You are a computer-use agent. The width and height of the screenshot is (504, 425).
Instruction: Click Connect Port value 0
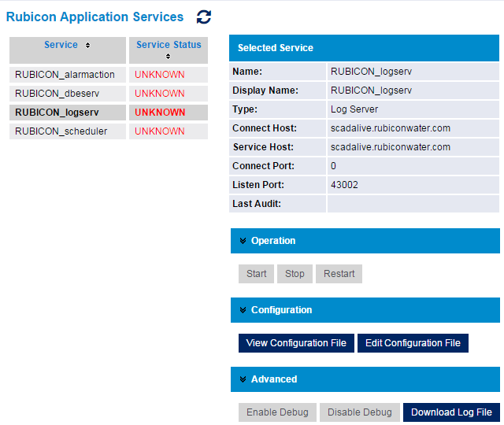333,166
